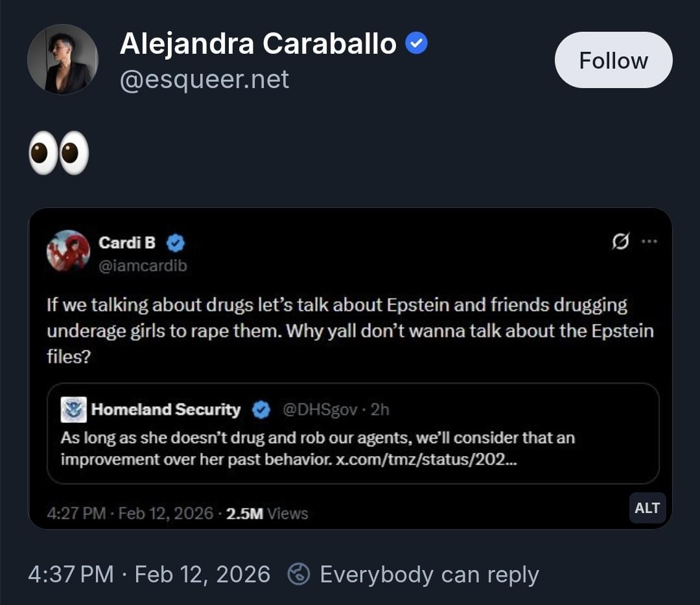Open the "Everybody can reply" setting
Viewport: 700px width, 605px height.
click(429, 575)
